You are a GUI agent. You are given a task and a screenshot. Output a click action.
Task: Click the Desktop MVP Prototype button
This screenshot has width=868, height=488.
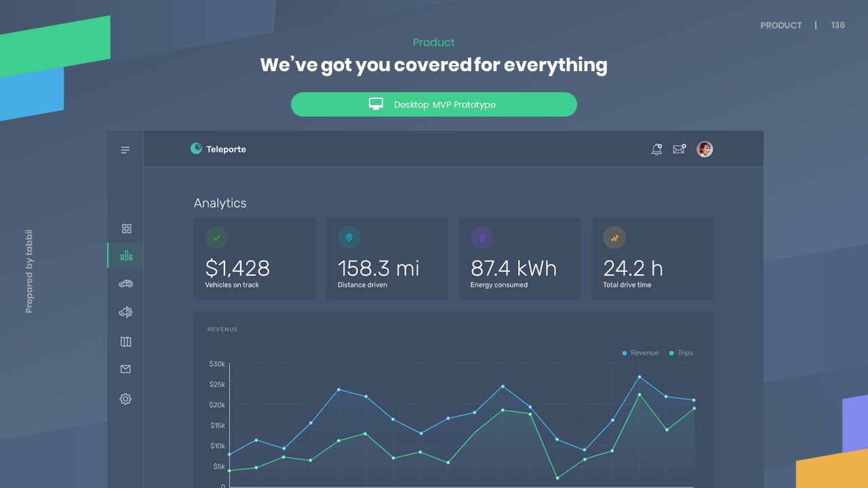coord(434,104)
